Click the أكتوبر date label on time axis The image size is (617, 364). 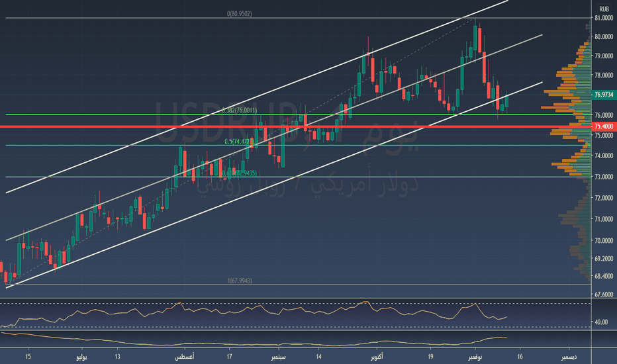click(x=377, y=357)
